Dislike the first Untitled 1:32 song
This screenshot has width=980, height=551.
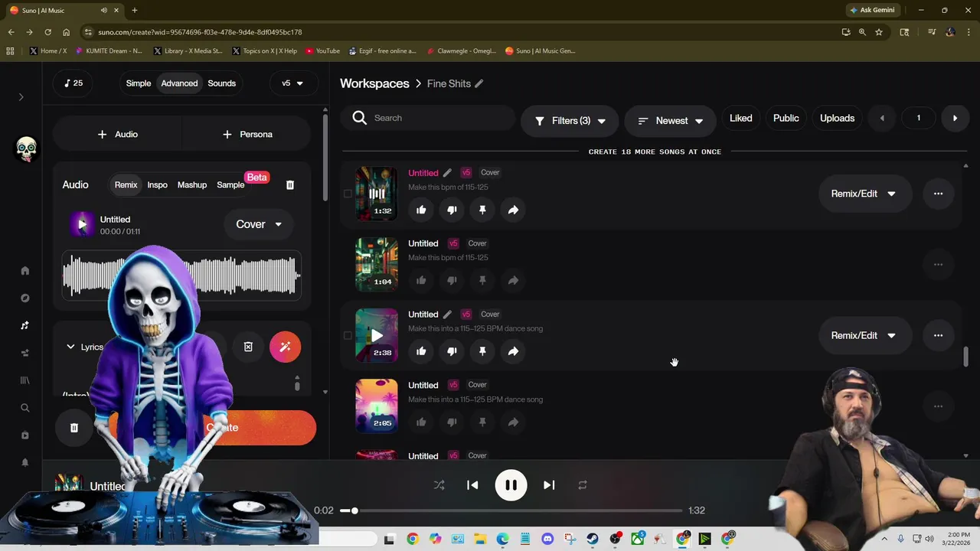pyautogui.click(x=452, y=210)
